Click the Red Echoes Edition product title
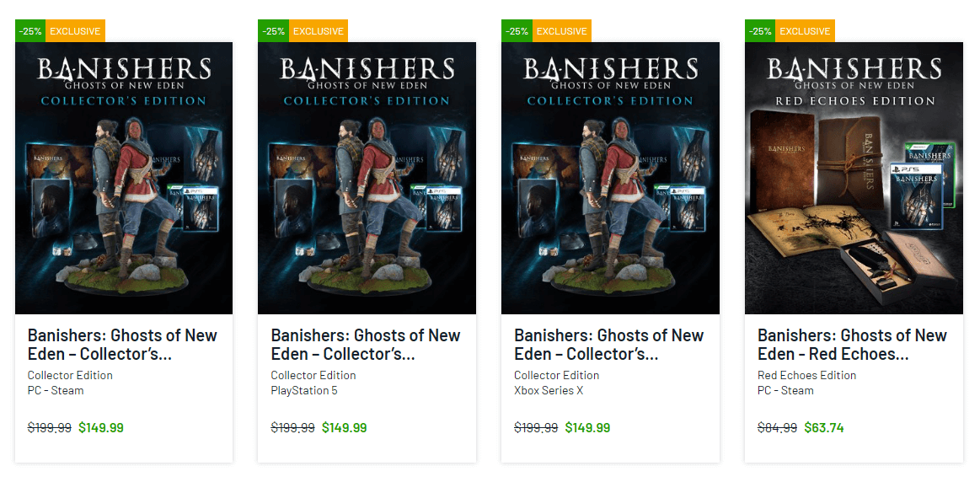980x482 pixels. pyautogui.click(x=852, y=345)
